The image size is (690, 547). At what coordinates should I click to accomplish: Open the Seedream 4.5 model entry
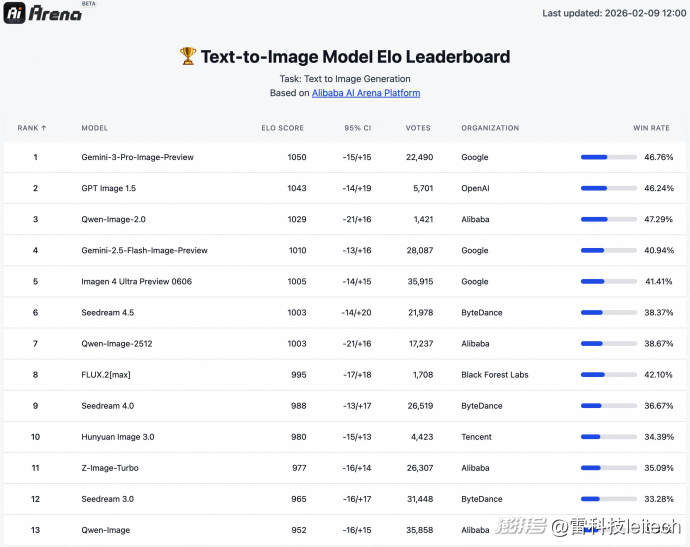point(107,313)
